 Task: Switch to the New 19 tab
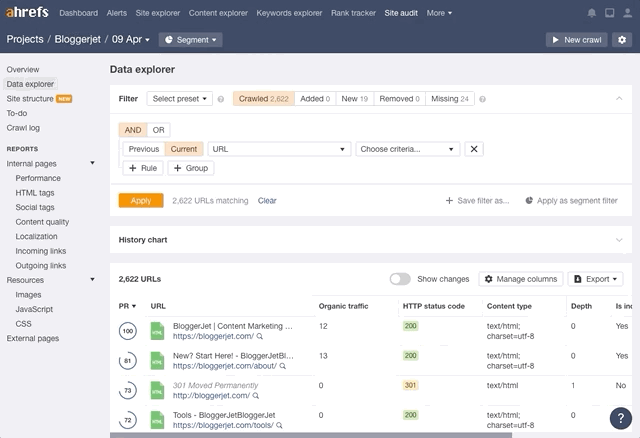point(354,99)
